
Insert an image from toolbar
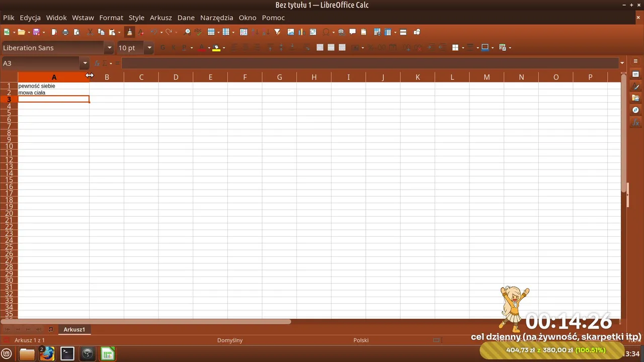291,32
